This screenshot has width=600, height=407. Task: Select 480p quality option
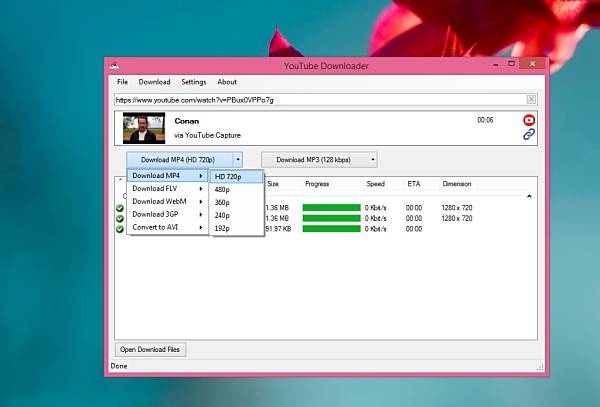(x=236, y=190)
